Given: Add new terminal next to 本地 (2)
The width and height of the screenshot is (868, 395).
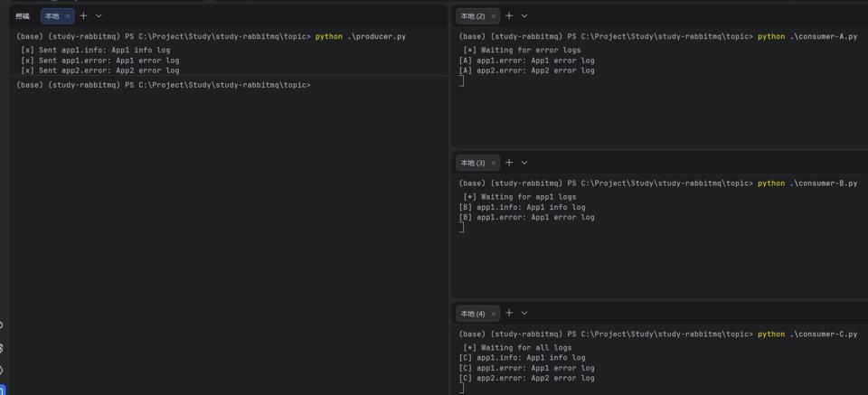Looking at the screenshot, I should point(509,15).
